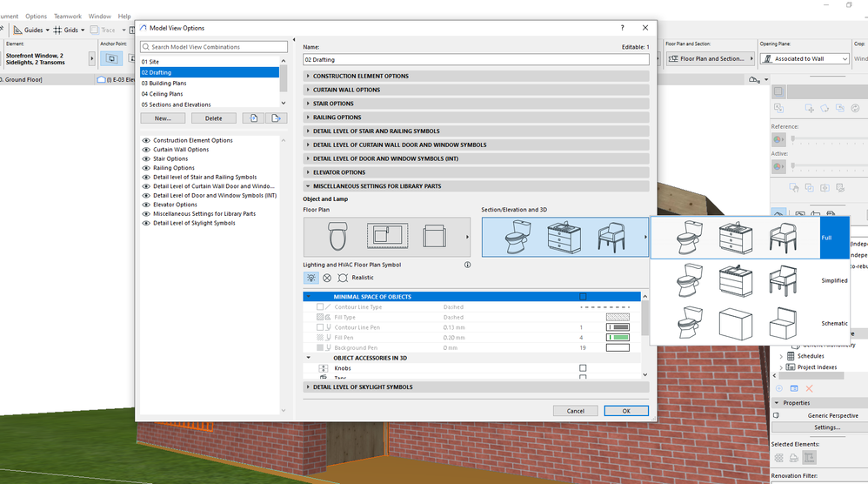Click the help question mark in dialog title
Viewport: 868px width, 484px height.
[622, 28]
